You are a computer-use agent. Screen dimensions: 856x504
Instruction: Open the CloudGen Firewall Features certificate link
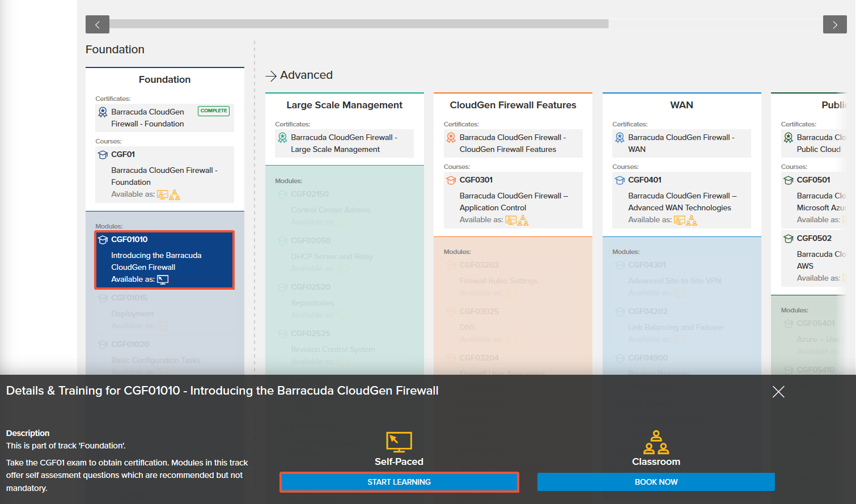(512, 143)
